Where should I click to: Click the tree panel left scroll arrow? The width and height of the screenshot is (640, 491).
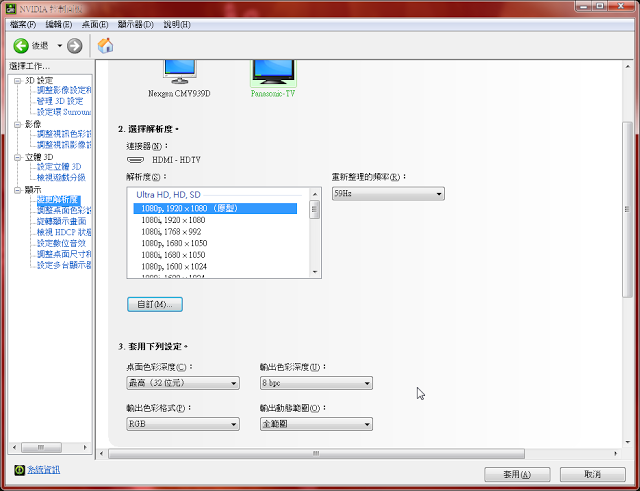click(15, 448)
